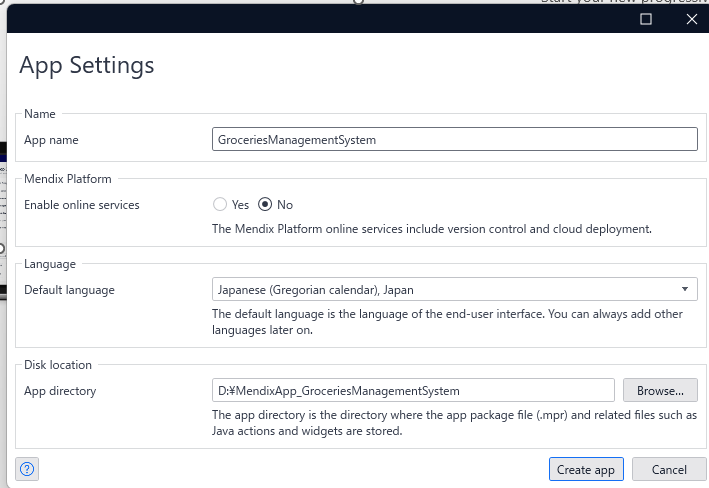
Task: Click the "App name" field label
Action: click(x=51, y=140)
